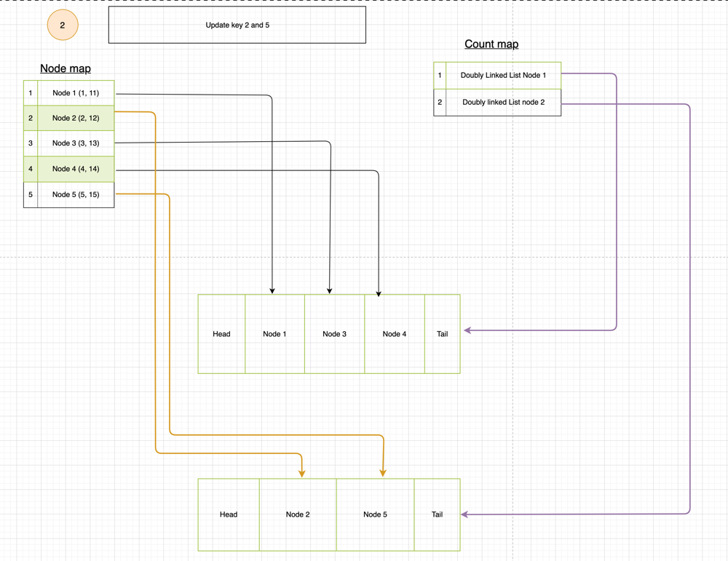Click the Node 4 cell in the upper linked list
The height and width of the screenshot is (561, 728).
(394, 334)
